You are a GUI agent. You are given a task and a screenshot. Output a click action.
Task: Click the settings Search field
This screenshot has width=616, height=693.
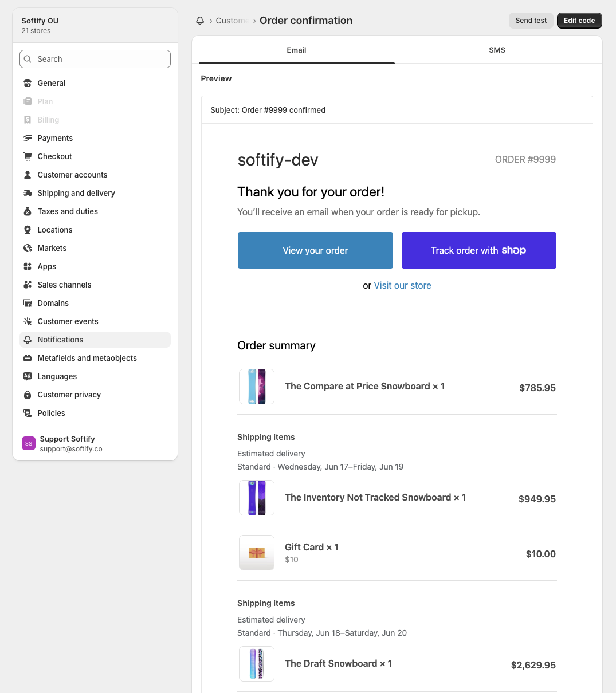(x=95, y=59)
